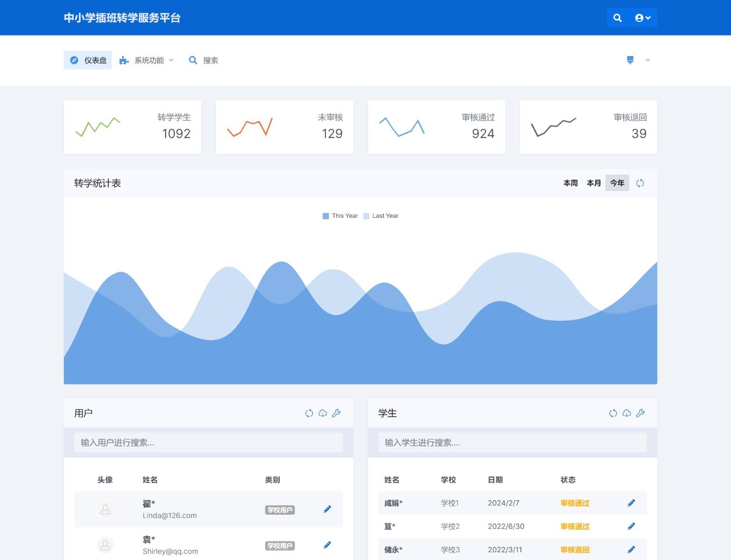The image size is (731, 560).
Task: Click date 2022/6/30 cell
Action: pos(506,526)
